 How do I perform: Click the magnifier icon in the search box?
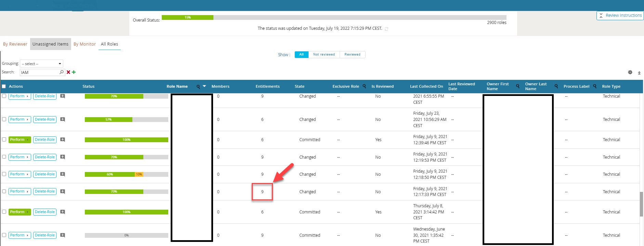[x=62, y=72]
